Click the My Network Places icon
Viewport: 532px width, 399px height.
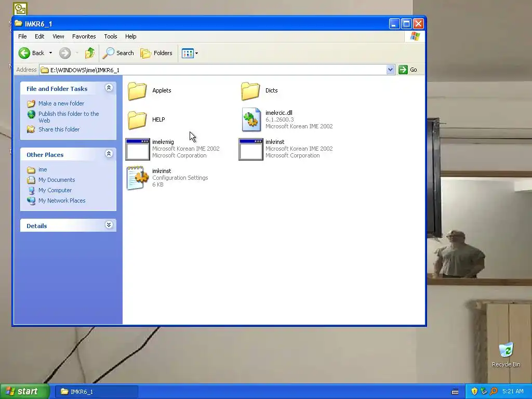click(x=31, y=201)
